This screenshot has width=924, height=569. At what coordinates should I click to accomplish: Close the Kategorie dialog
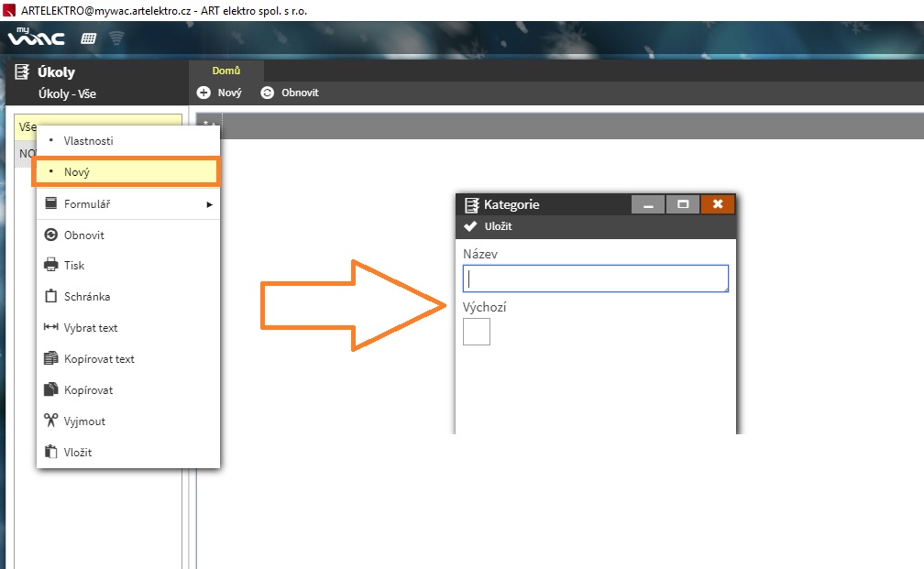point(718,204)
